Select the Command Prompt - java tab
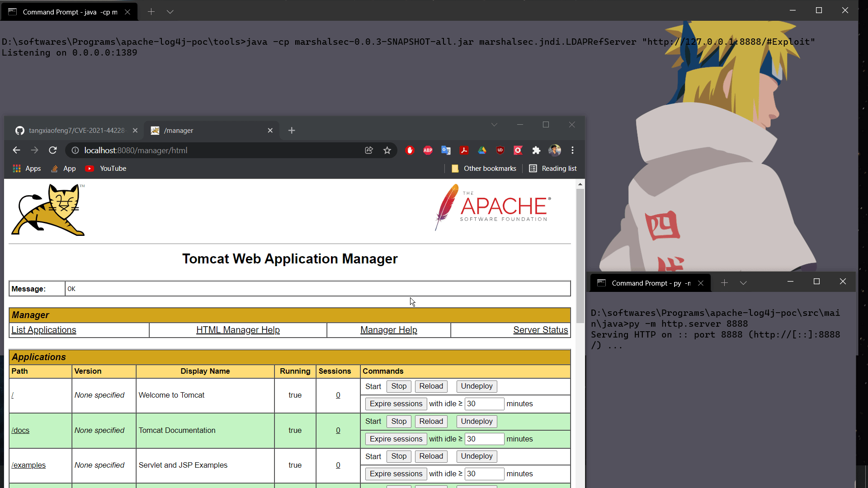 tap(69, 12)
